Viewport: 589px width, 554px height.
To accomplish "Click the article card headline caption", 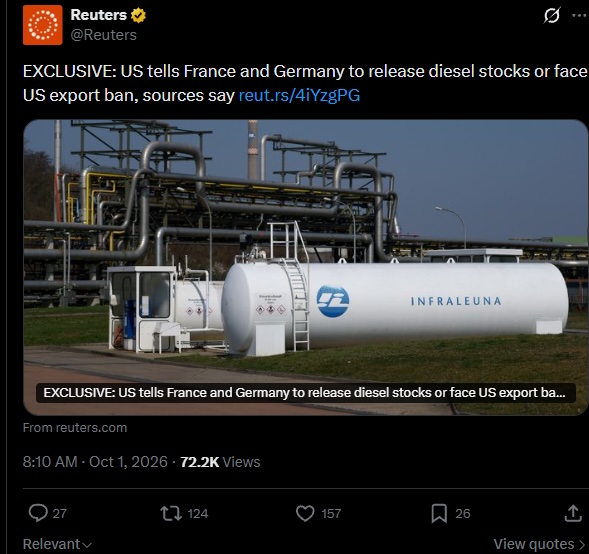I will coord(305,393).
